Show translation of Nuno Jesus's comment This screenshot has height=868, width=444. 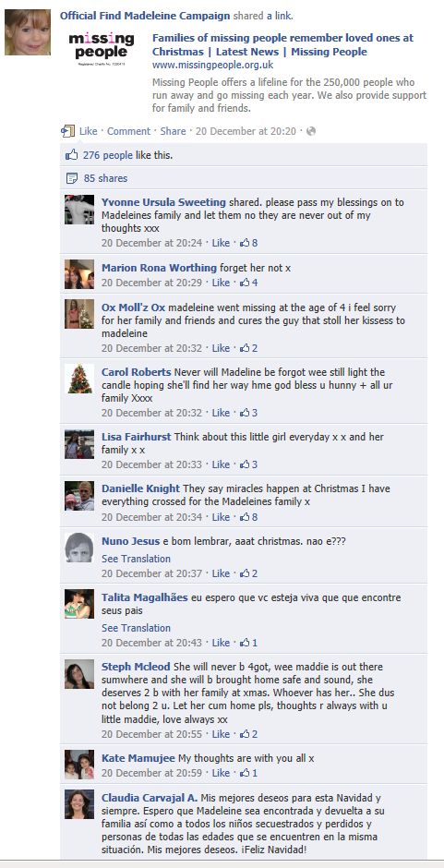pos(136,559)
